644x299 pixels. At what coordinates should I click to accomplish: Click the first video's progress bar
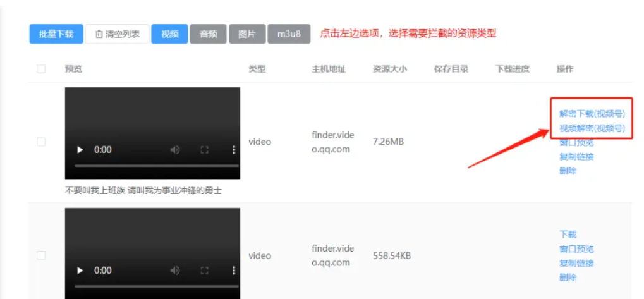tap(157, 166)
